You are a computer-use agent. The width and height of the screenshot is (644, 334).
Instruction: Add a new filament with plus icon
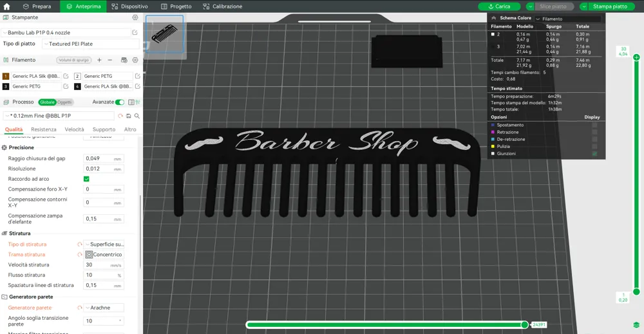click(x=99, y=60)
